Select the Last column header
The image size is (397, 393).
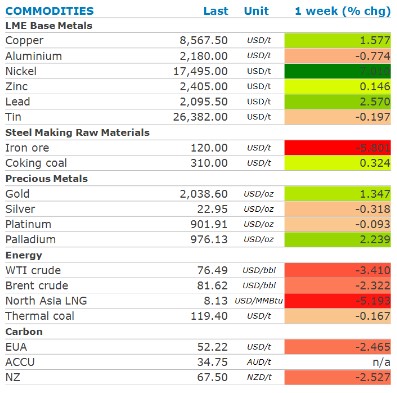pyautogui.click(x=216, y=11)
